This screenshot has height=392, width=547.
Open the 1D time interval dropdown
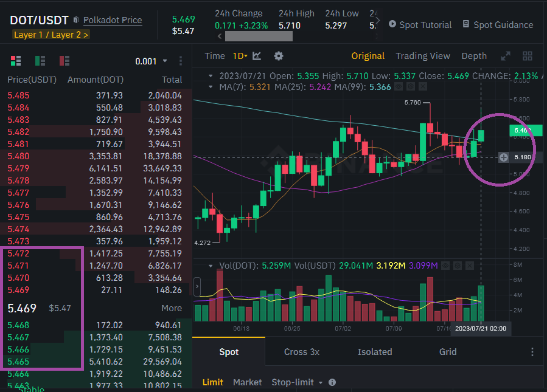click(x=240, y=56)
